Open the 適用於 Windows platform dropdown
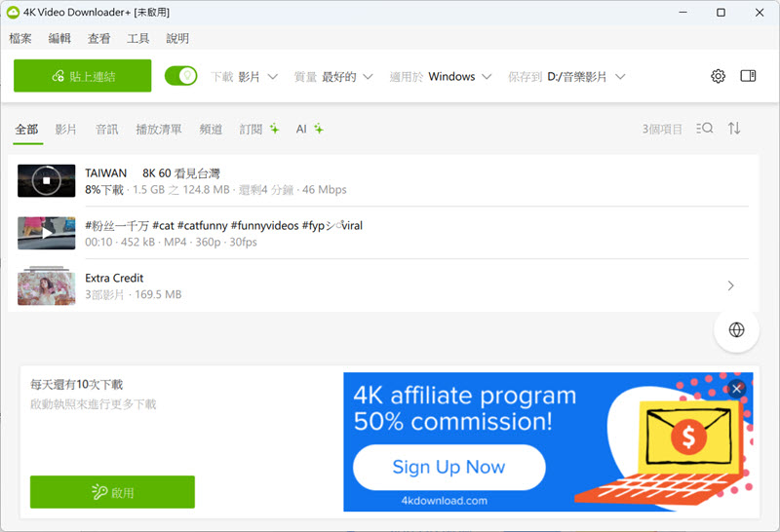This screenshot has width=780, height=532. coord(441,77)
